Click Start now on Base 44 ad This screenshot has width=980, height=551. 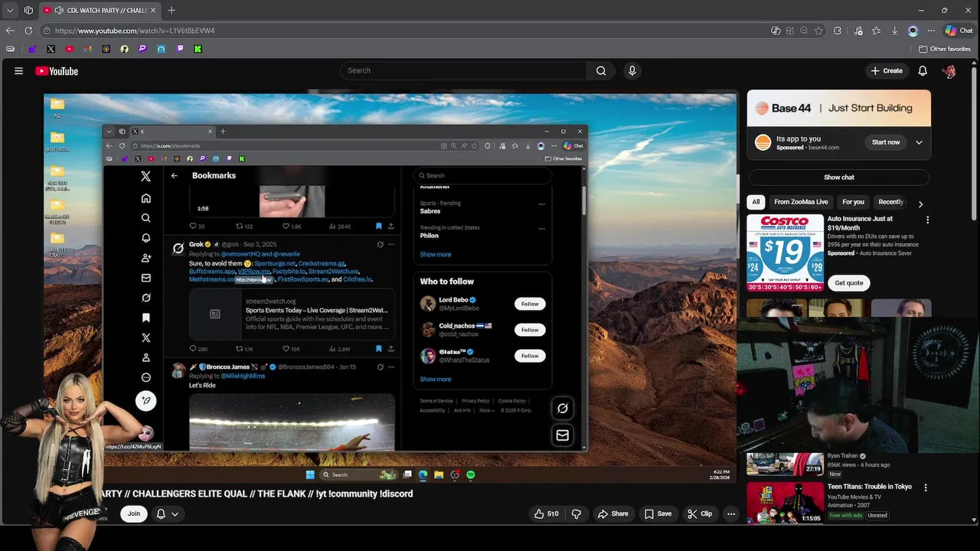click(x=885, y=142)
